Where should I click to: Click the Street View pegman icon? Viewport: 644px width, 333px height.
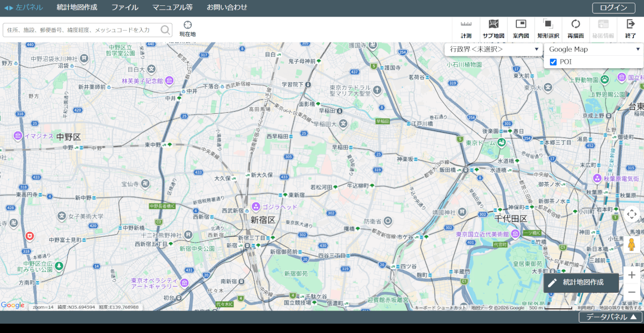tap(632, 244)
